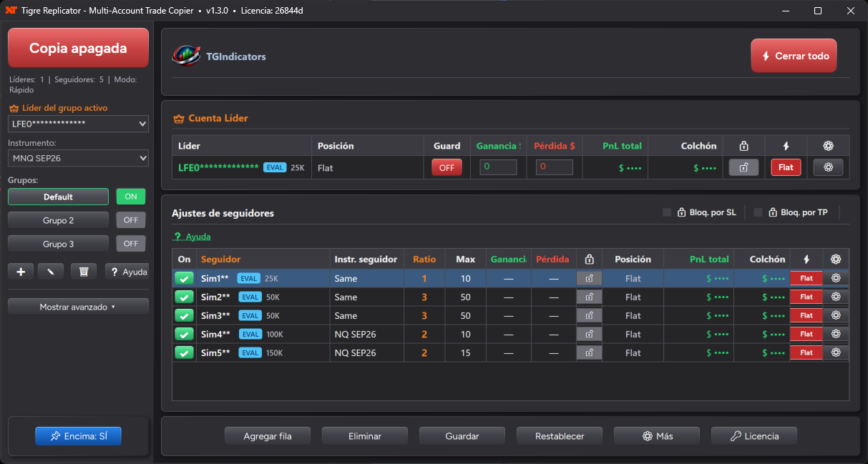The height and width of the screenshot is (464, 868).
Task: Toggle leader Guard OFF switch
Action: pyautogui.click(x=447, y=167)
